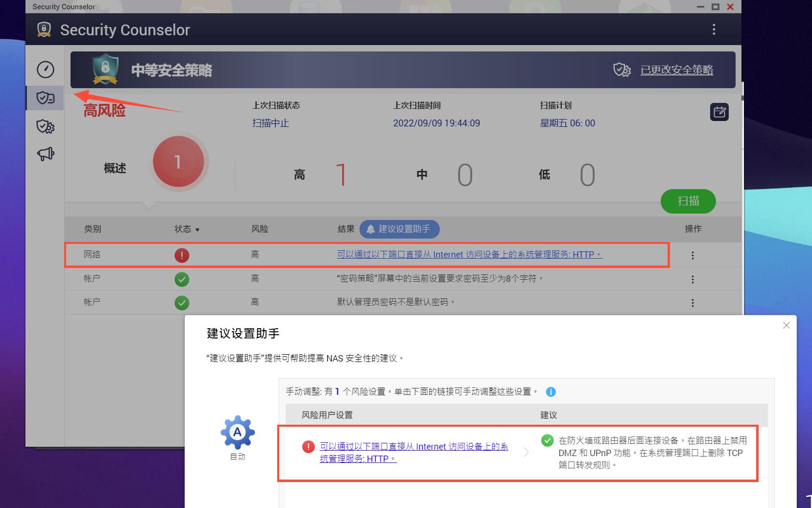The image size is (812, 508).
Task: Edit the scan schedule with the calendar-pencil icon
Action: pyautogui.click(x=719, y=112)
